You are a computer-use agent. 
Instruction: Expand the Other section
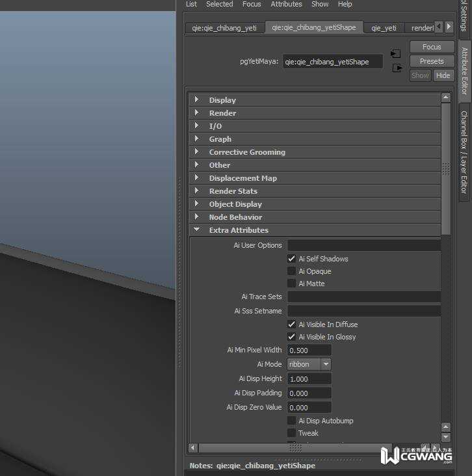point(315,165)
